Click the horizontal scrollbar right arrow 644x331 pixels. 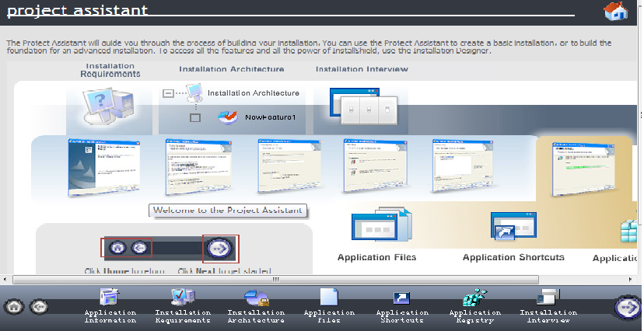(x=631, y=280)
